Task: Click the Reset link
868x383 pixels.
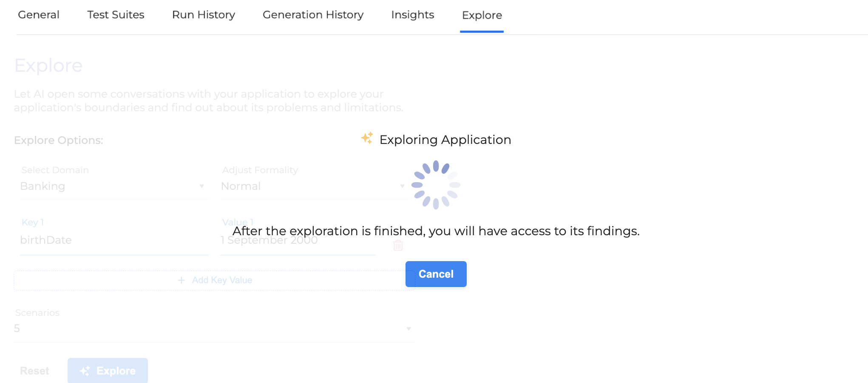Action: [35, 370]
